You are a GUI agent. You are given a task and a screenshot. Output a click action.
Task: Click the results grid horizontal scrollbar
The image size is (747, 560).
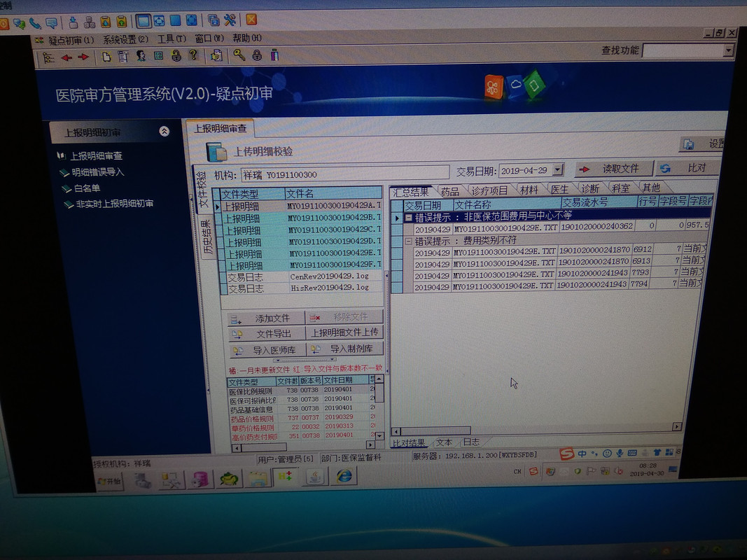click(536, 428)
